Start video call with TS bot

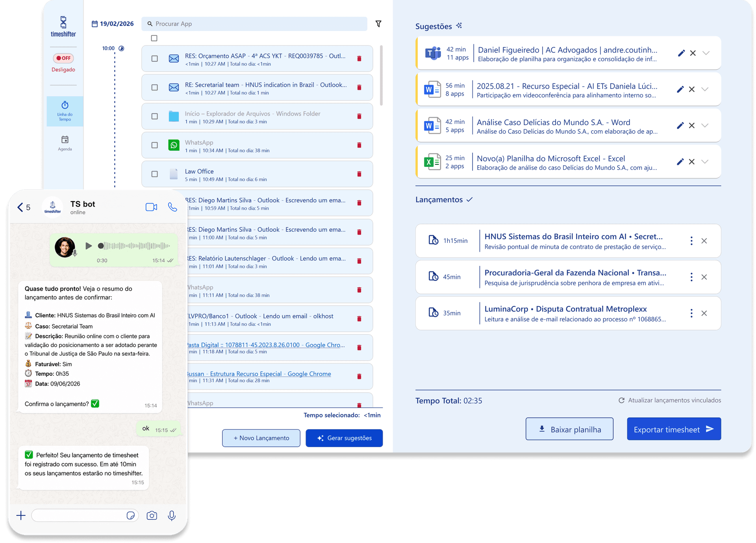click(151, 207)
